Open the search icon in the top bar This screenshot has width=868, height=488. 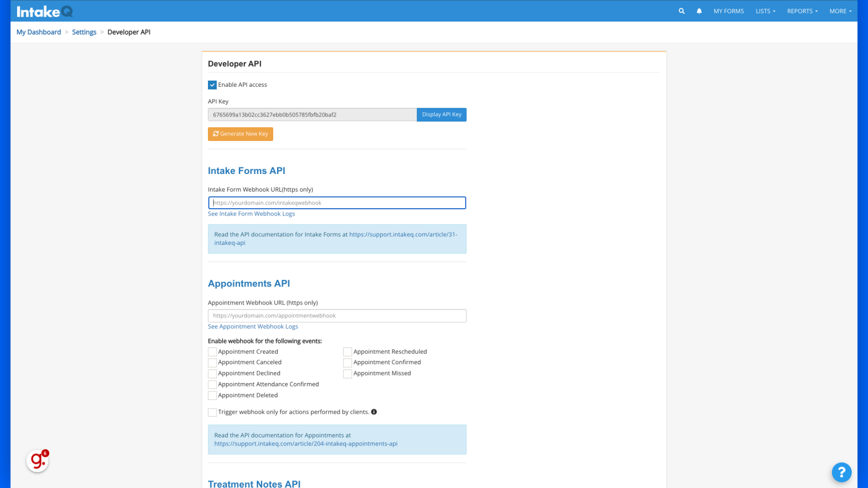681,11
